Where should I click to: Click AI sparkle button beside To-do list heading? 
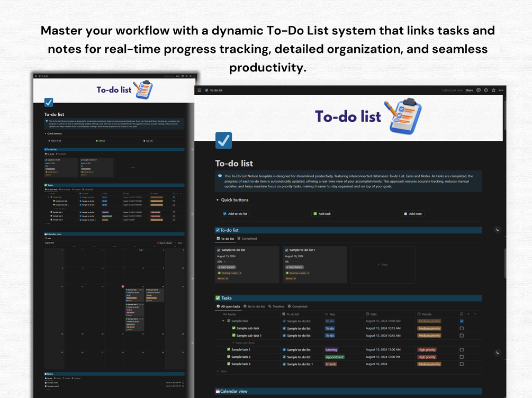point(497,230)
